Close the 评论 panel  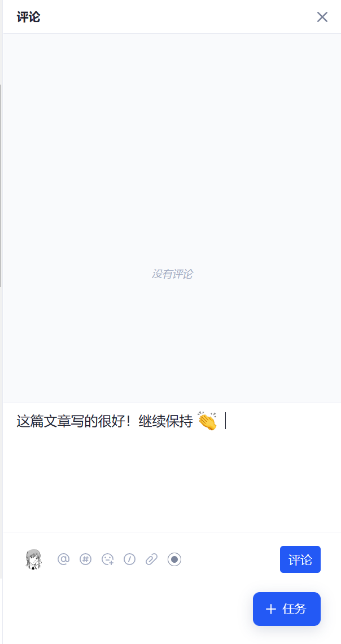coord(322,17)
